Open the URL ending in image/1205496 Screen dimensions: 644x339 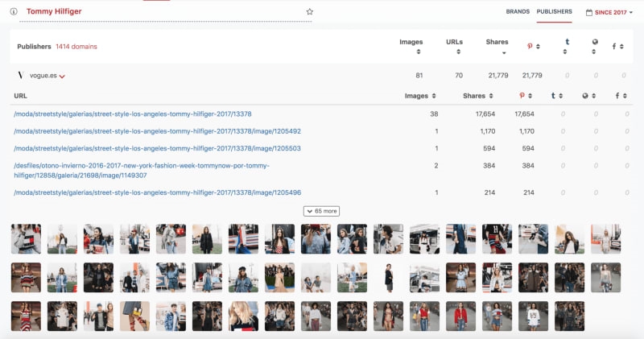[157, 192]
